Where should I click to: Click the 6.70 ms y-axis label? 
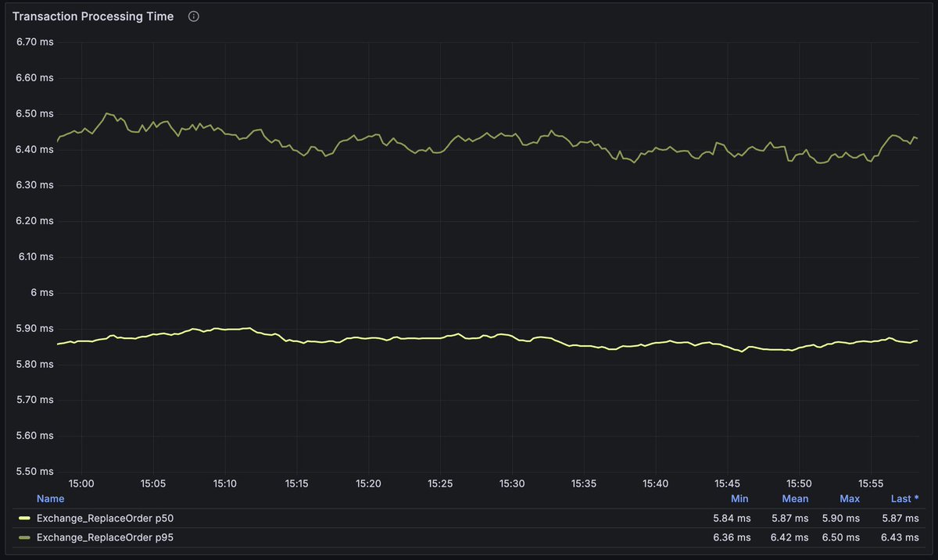click(x=35, y=42)
